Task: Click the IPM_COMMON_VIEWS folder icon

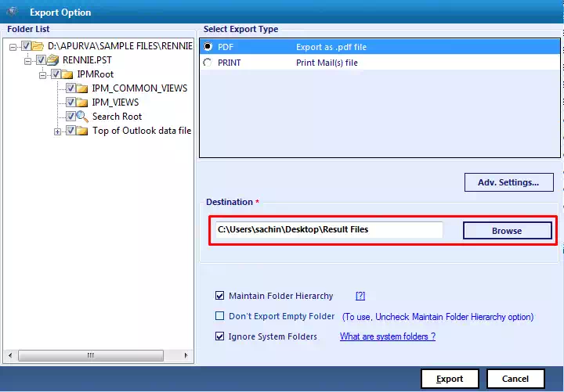Action: pos(82,88)
